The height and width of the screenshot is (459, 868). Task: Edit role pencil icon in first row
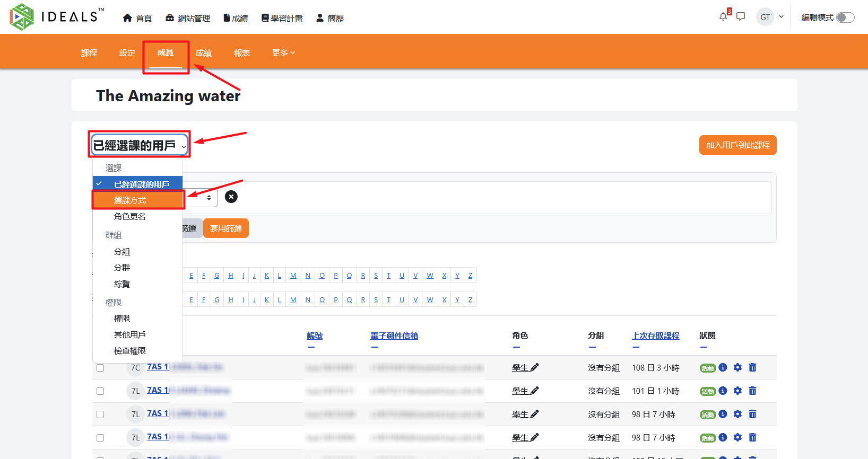pos(534,367)
